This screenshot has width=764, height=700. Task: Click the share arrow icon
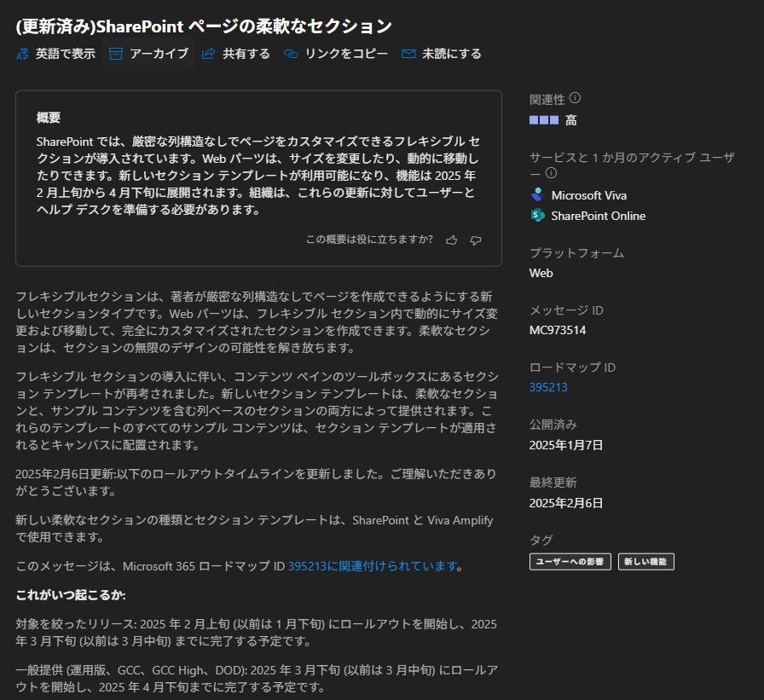point(209,54)
